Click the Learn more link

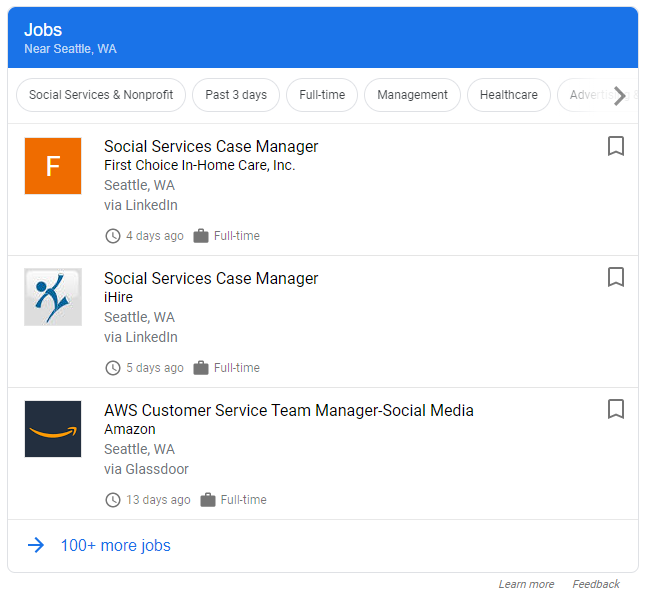tap(526, 584)
